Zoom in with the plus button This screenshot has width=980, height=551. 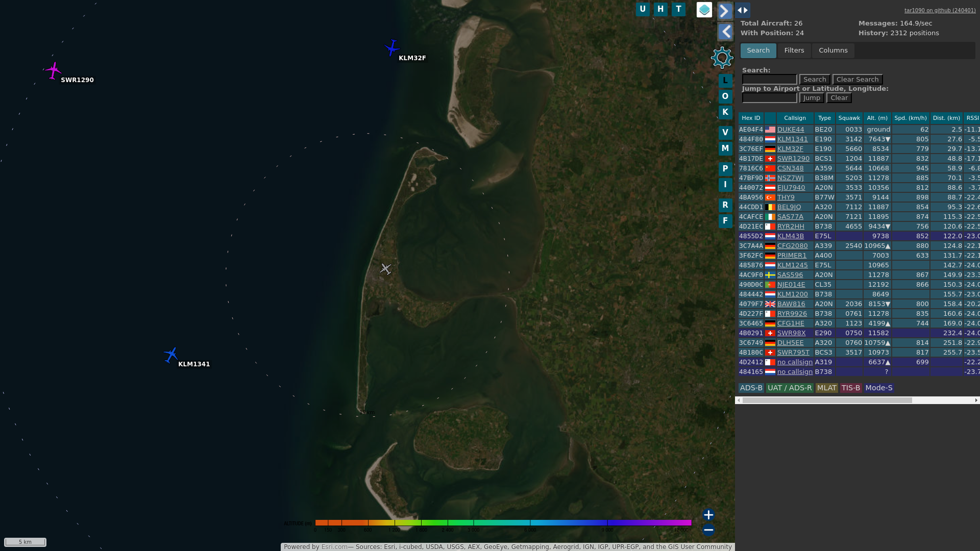pos(708,515)
